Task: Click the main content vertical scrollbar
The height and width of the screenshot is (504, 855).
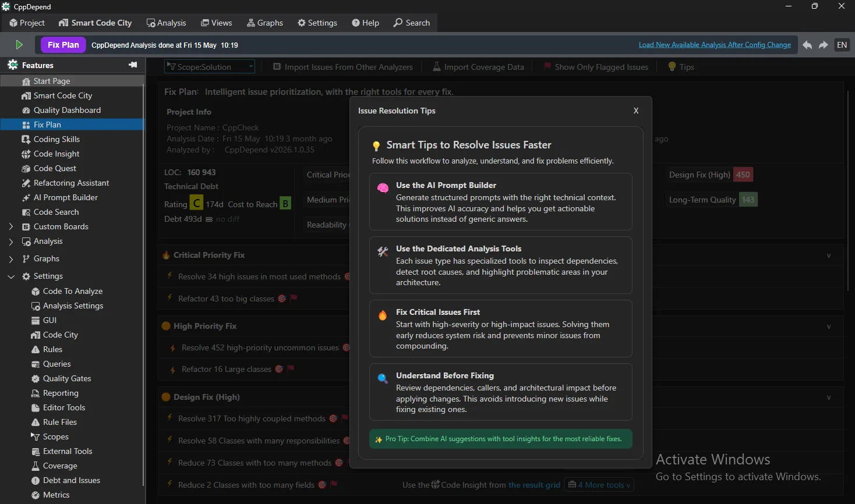Action: [x=848, y=190]
